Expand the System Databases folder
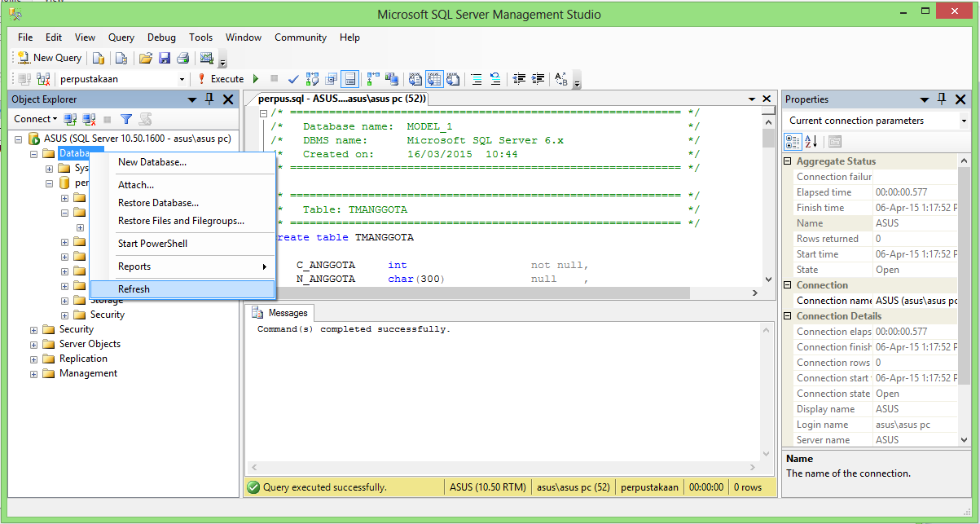 click(x=49, y=169)
